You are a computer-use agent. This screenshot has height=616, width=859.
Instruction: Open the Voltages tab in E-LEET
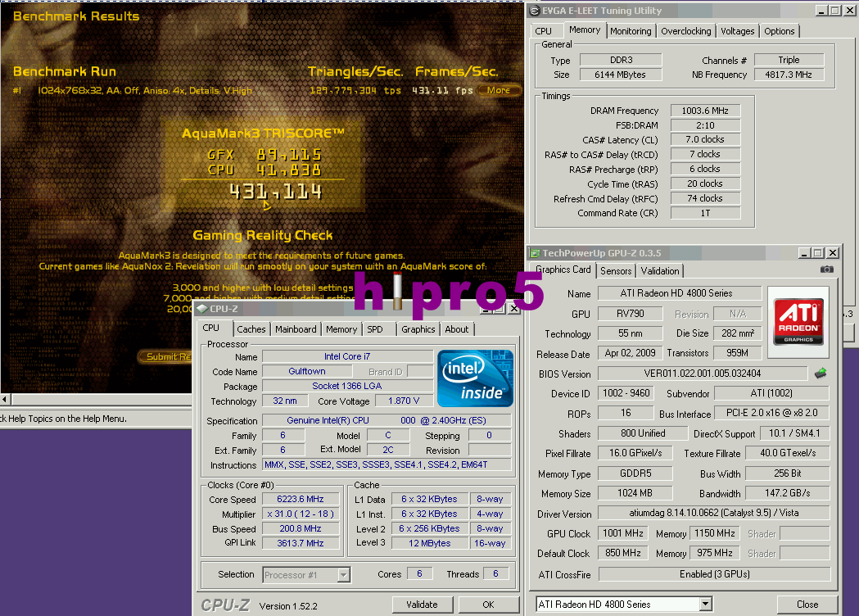click(x=737, y=31)
